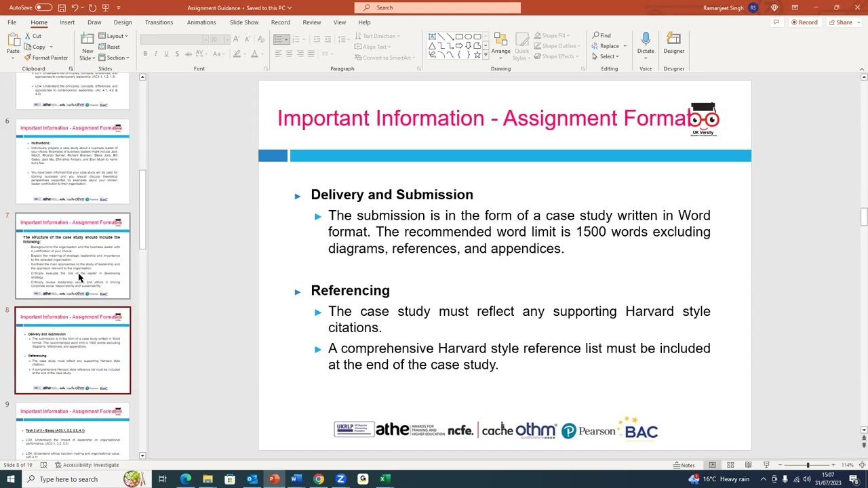Select slide 7 thumbnail
Image resolution: width=868 pixels, height=488 pixels.
pyautogui.click(x=73, y=256)
